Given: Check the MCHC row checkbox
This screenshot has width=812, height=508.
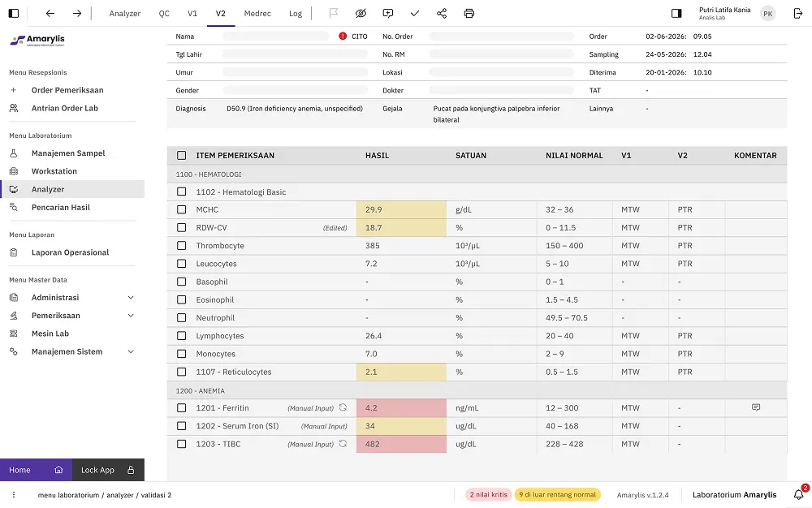Looking at the screenshot, I should [x=181, y=209].
